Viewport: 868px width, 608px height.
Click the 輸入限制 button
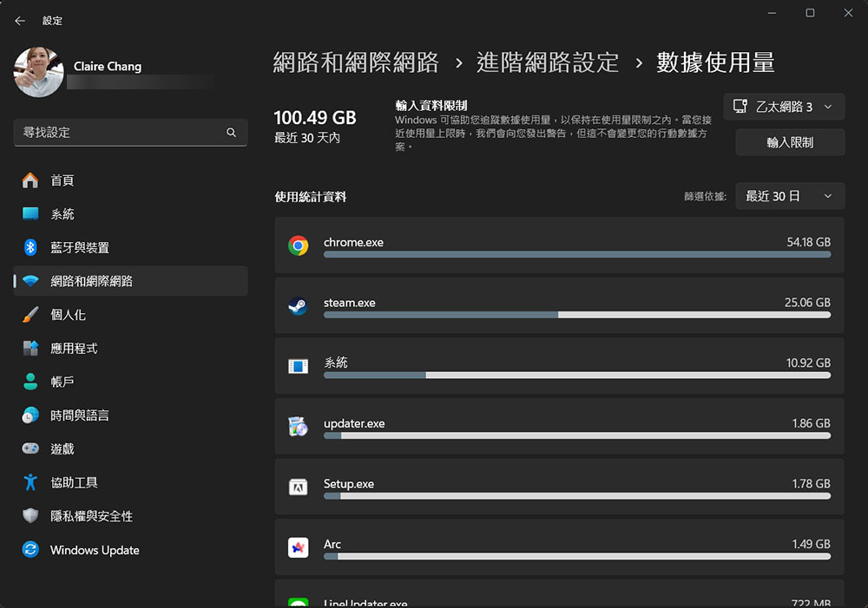tap(790, 143)
